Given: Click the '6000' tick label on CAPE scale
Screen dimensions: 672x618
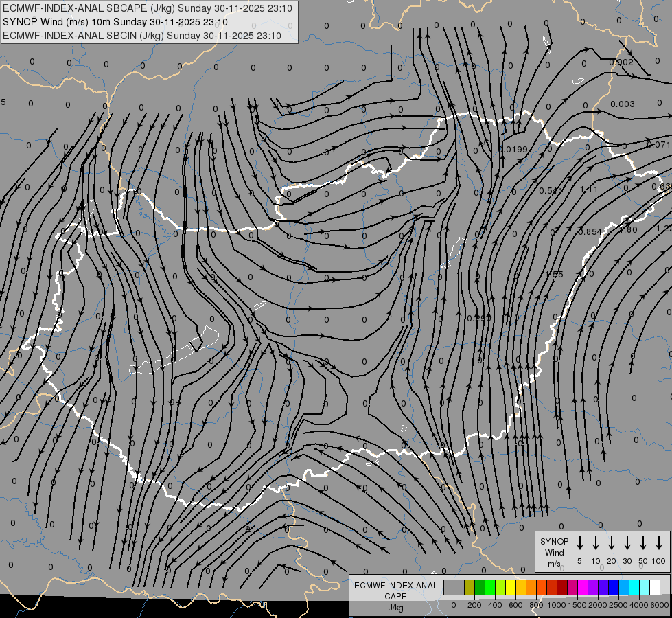Looking at the screenshot, I should point(660,605).
